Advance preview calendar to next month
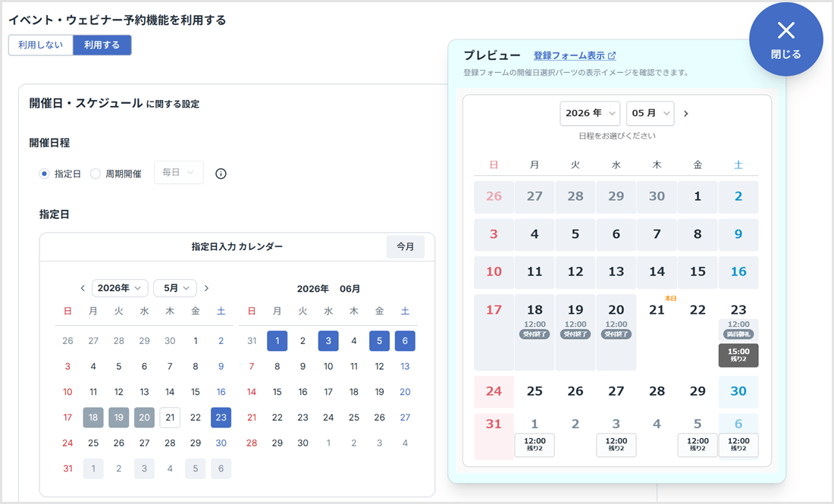 click(686, 113)
